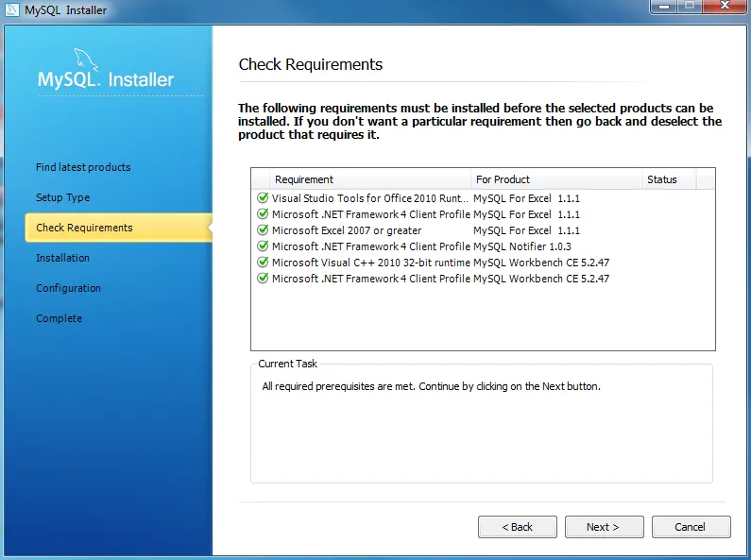Go to the Find latest products step
The height and width of the screenshot is (560, 751).
(83, 167)
